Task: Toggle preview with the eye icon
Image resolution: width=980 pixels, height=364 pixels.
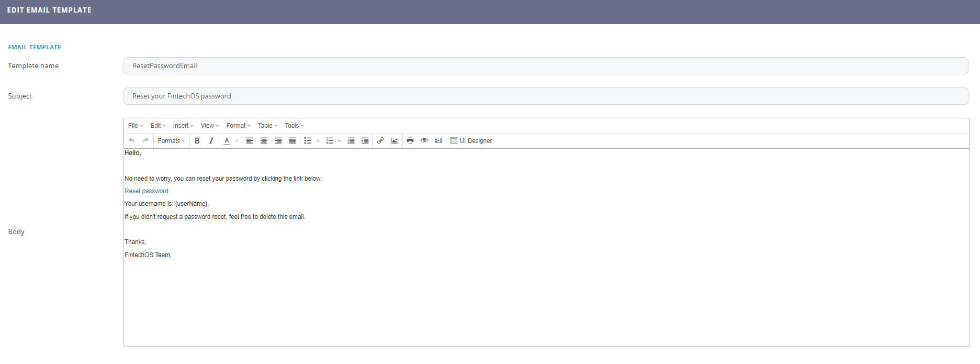Action: (x=424, y=140)
